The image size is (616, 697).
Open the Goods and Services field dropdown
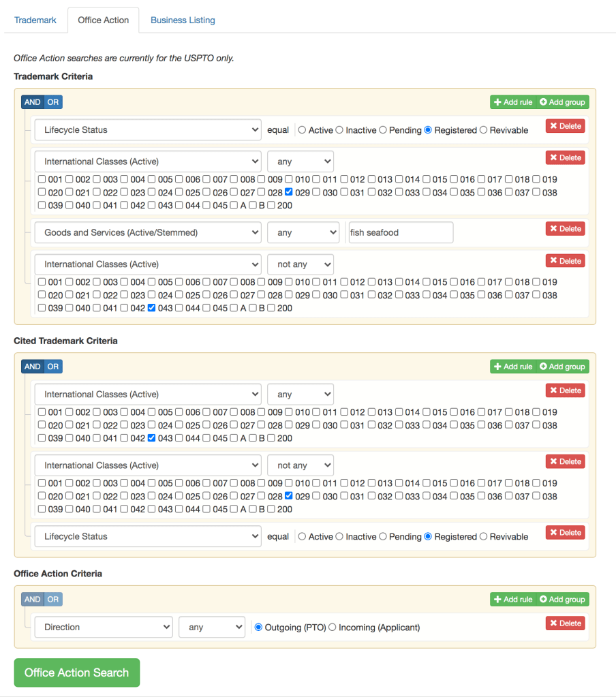point(148,232)
